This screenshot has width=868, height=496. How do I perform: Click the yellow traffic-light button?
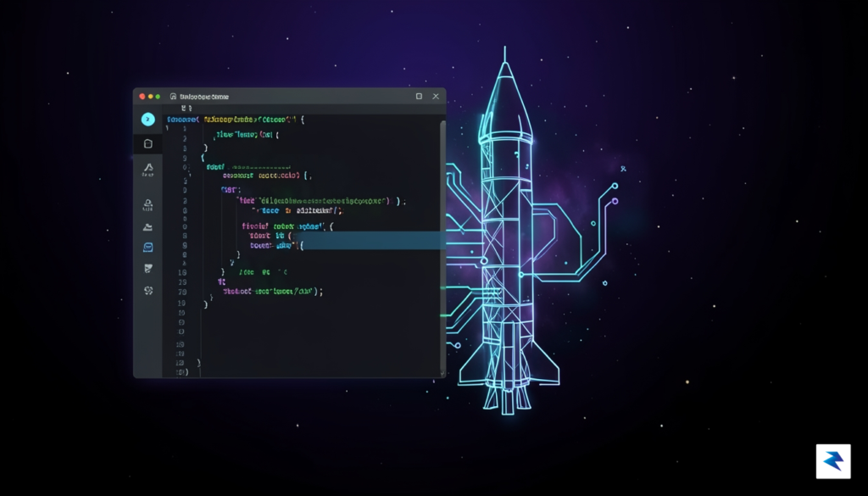pyautogui.click(x=150, y=97)
